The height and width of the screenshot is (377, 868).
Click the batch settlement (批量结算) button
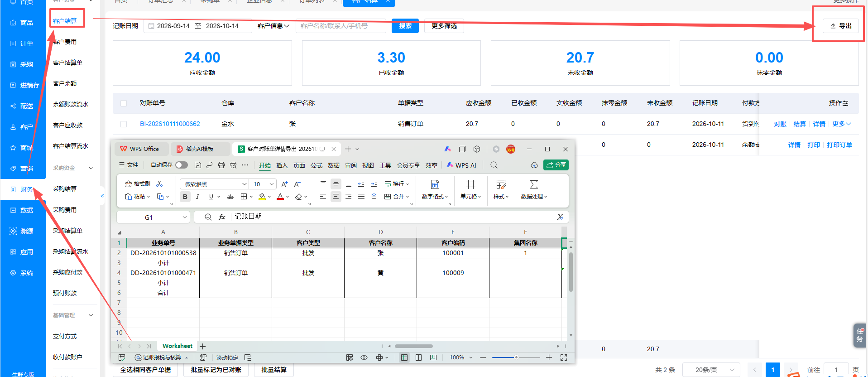tap(274, 370)
